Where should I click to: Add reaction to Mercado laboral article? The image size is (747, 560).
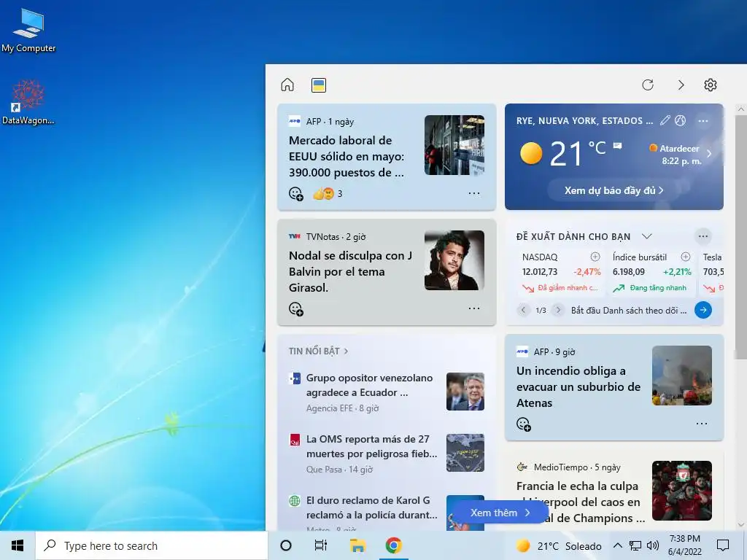[296, 194]
